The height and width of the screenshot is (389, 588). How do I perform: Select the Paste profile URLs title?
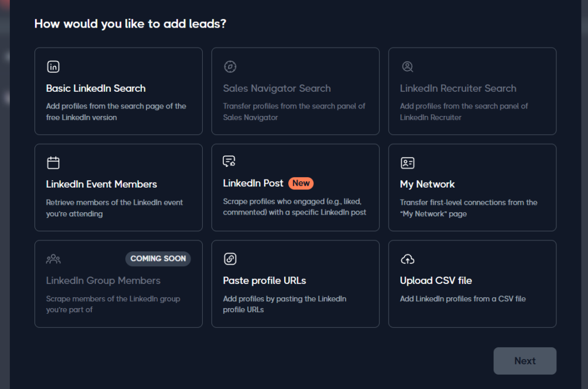click(x=264, y=281)
